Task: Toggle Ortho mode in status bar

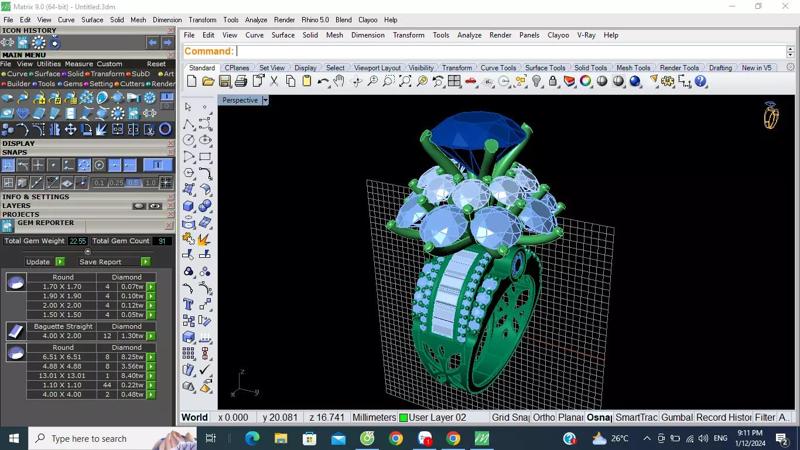Action: click(544, 417)
